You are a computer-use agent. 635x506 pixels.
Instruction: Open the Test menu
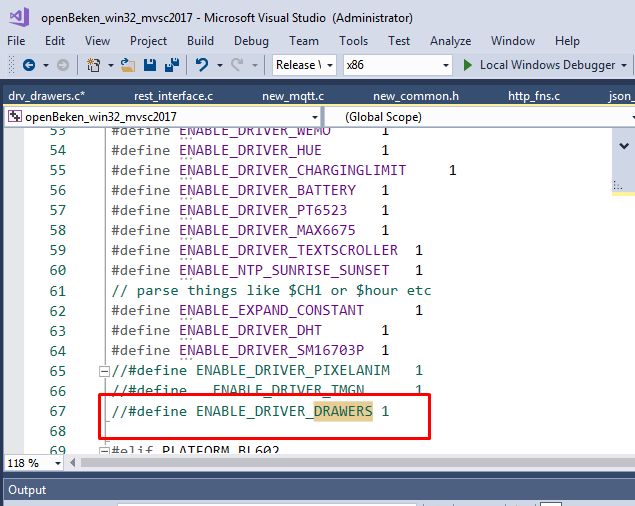(399, 41)
